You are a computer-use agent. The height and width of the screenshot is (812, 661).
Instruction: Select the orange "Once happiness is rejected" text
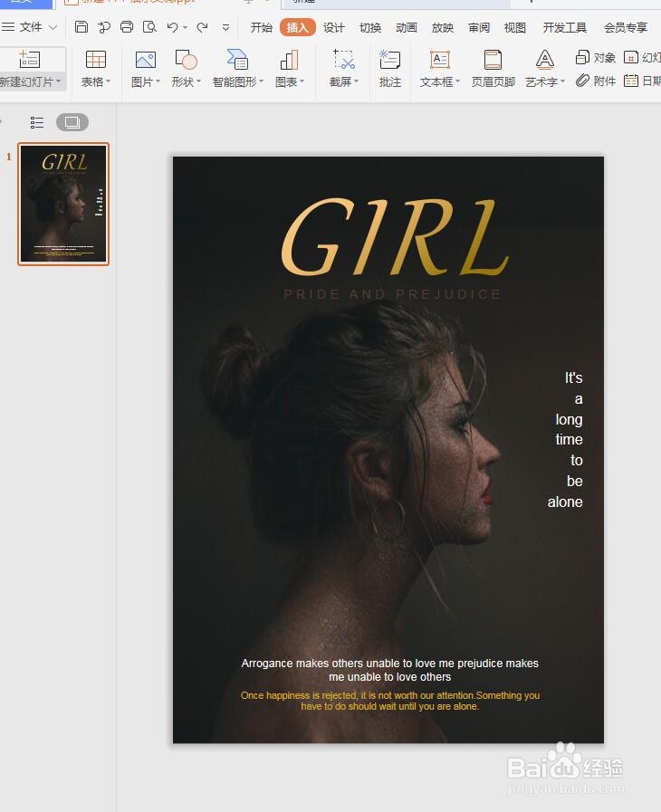click(x=389, y=701)
